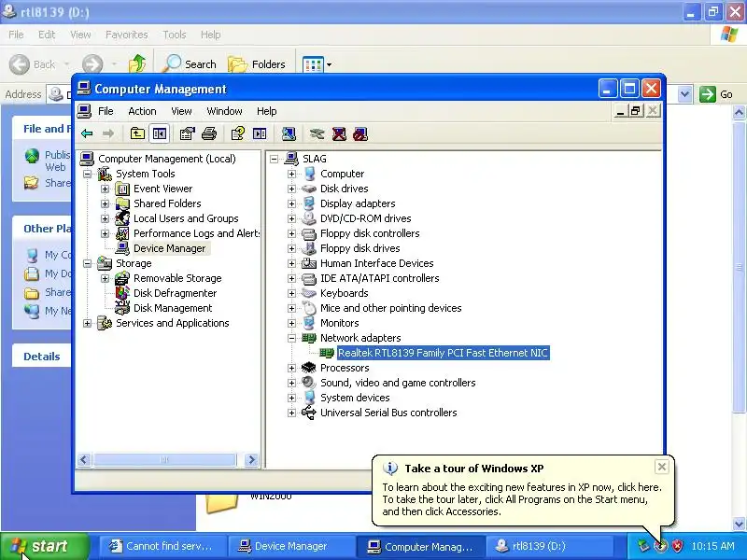The image size is (747, 560).
Task: Click the Processors chip icon
Action: point(309,368)
